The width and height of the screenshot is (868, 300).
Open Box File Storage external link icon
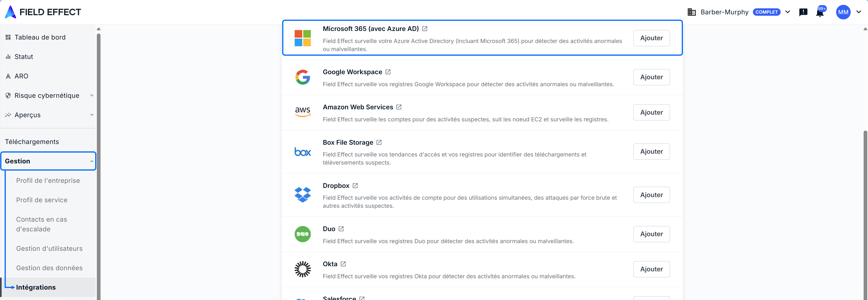(x=379, y=143)
